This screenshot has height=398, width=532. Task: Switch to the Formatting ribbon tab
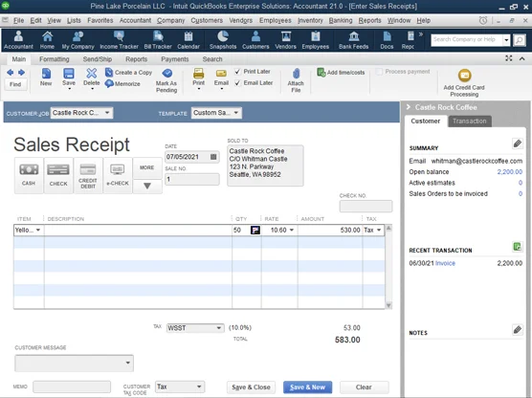[54, 59]
